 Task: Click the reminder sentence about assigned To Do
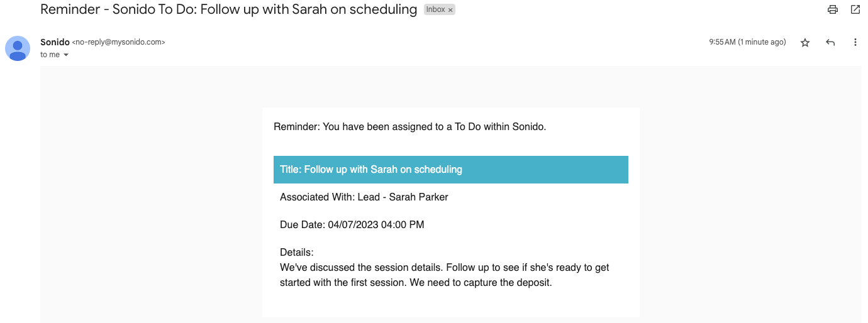click(409, 127)
